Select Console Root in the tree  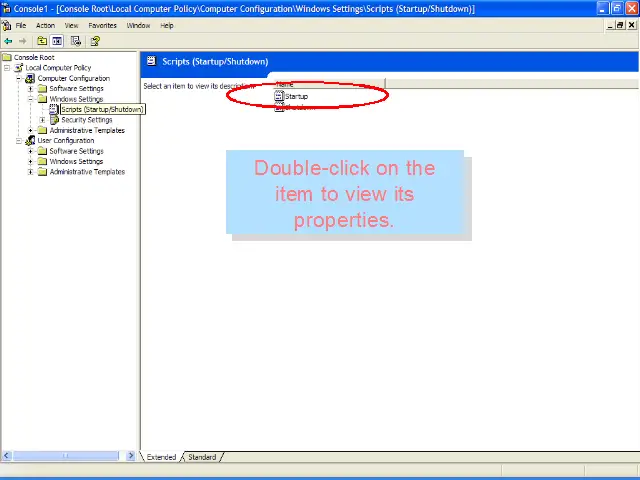[34, 57]
